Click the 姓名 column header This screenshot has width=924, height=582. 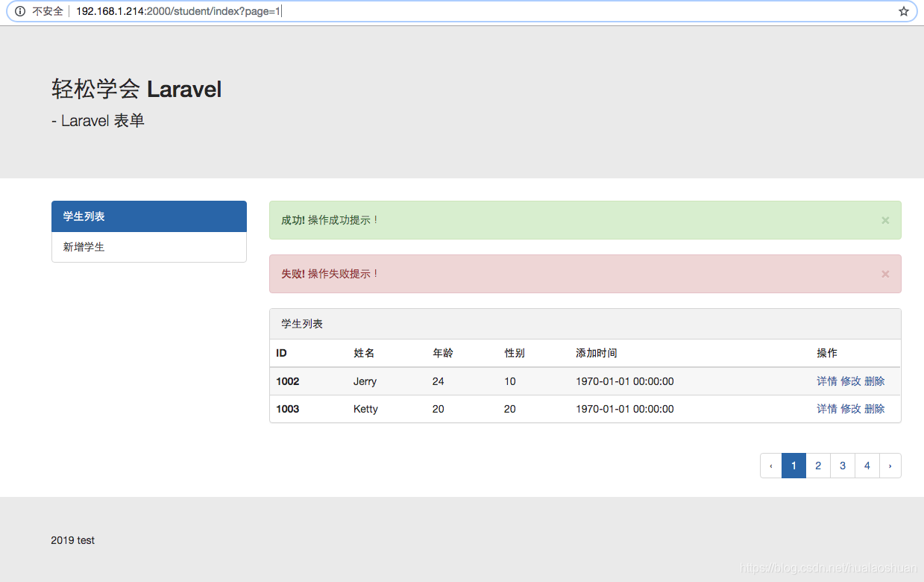(x=364, y=353)
